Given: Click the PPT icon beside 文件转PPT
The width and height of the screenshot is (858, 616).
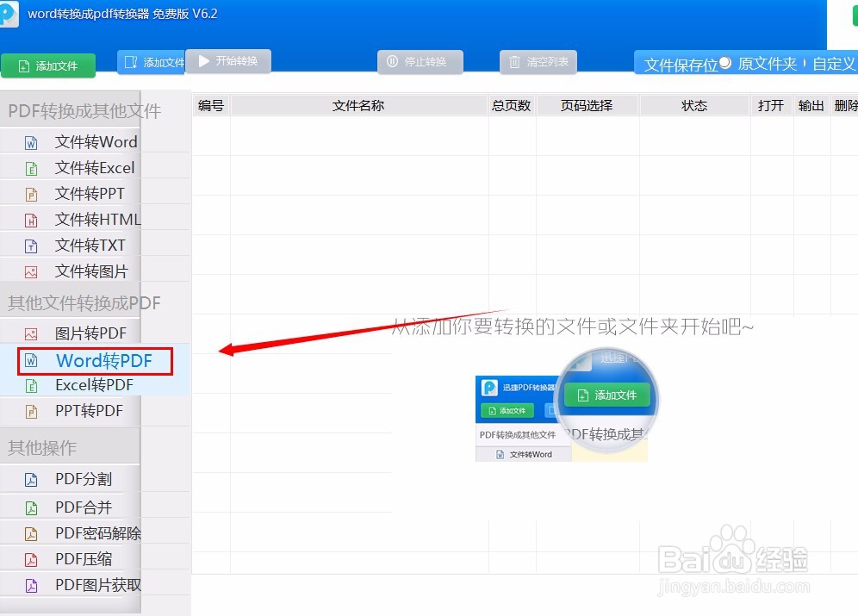Looking at the screenshot, I should tap(31, 194).
